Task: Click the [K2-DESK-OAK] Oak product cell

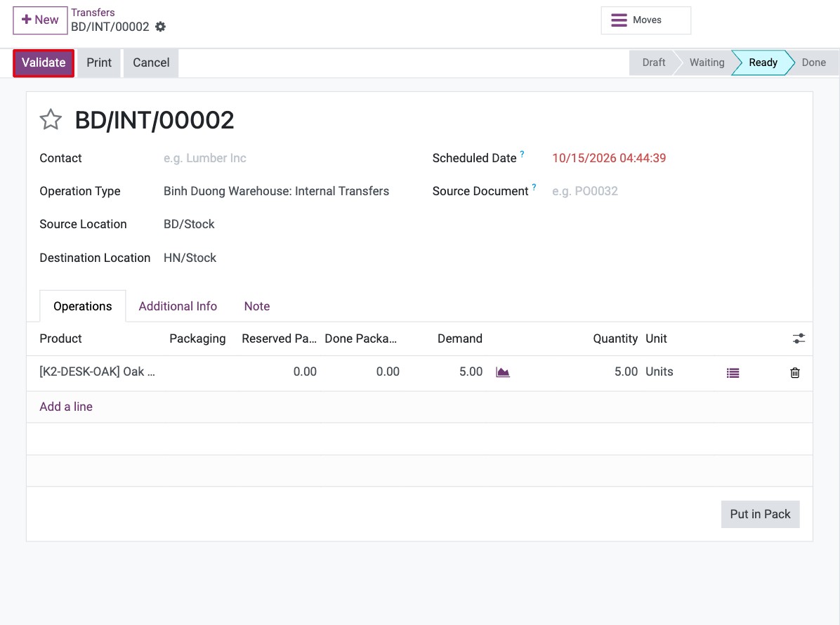Action: (97, 371)
